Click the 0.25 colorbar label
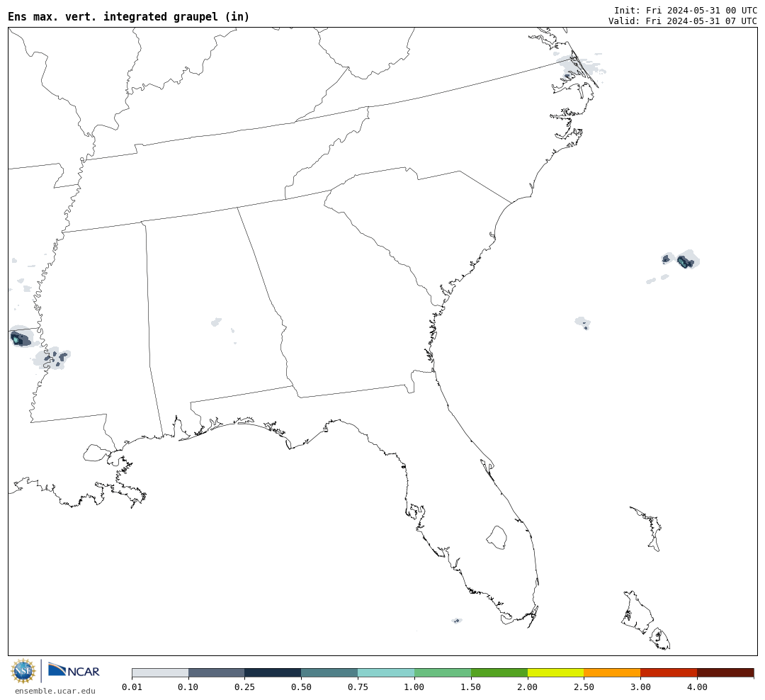This screenshot has width=765, height=700. coord(245,687)
